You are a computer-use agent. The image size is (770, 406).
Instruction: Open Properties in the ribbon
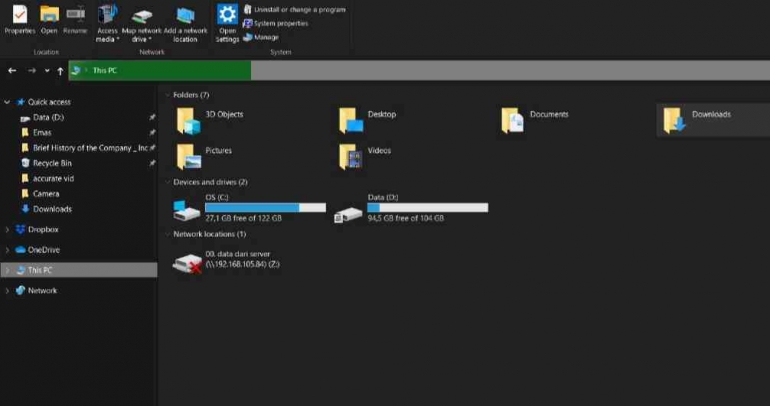pyautogui.click(x=20, y=20)
